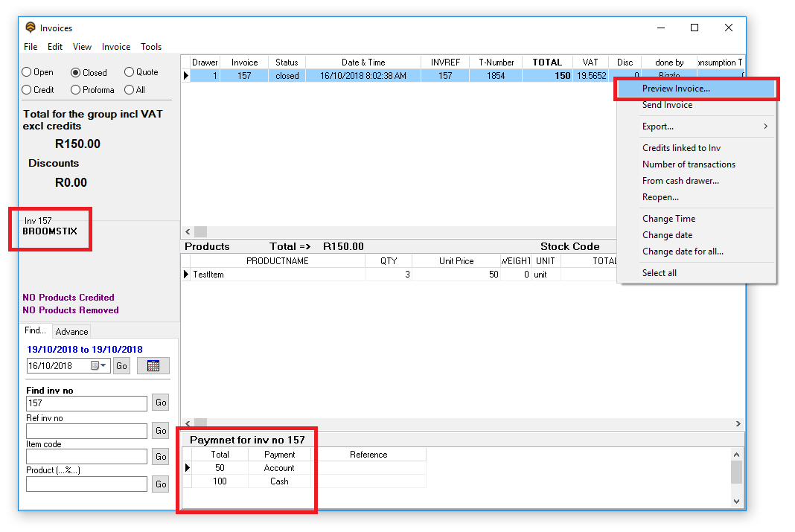Click the Ref inv no input field
The height and width of the screenshot is (532, 795).
86,431
